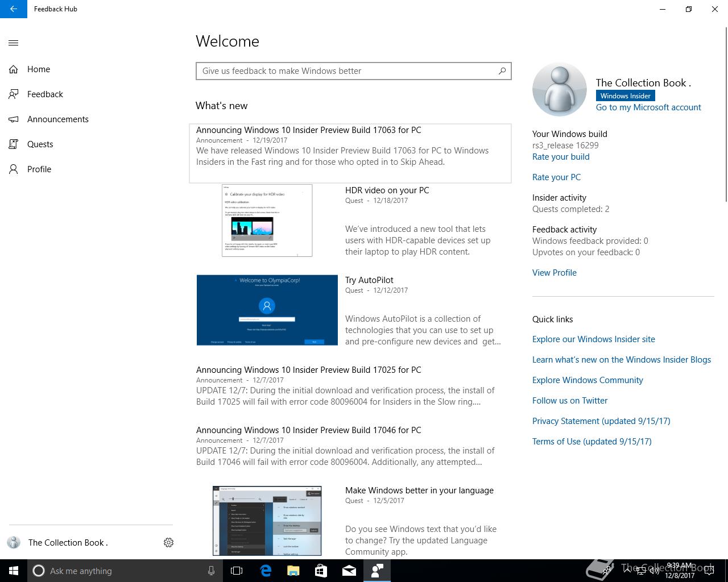This screenshot has width=728, height=582.
Task: Open Explore Windows Community link
Action: point(588,380)
